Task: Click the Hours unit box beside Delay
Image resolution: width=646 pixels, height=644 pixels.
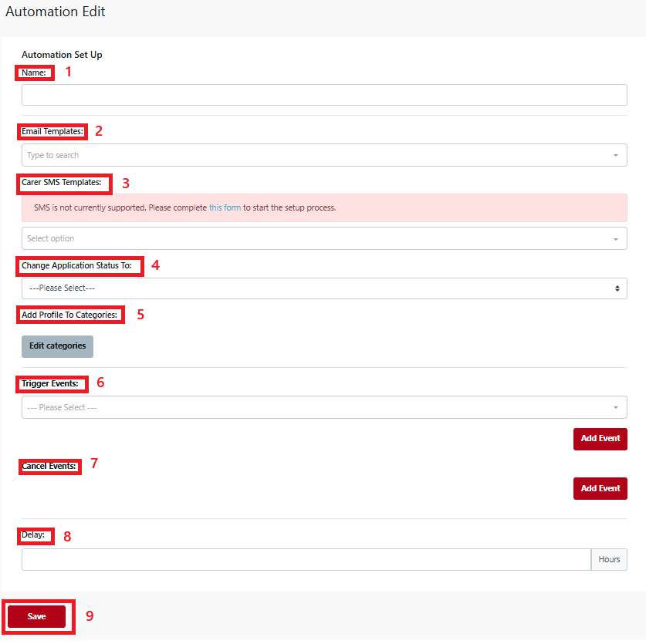Action: (609, 559)
